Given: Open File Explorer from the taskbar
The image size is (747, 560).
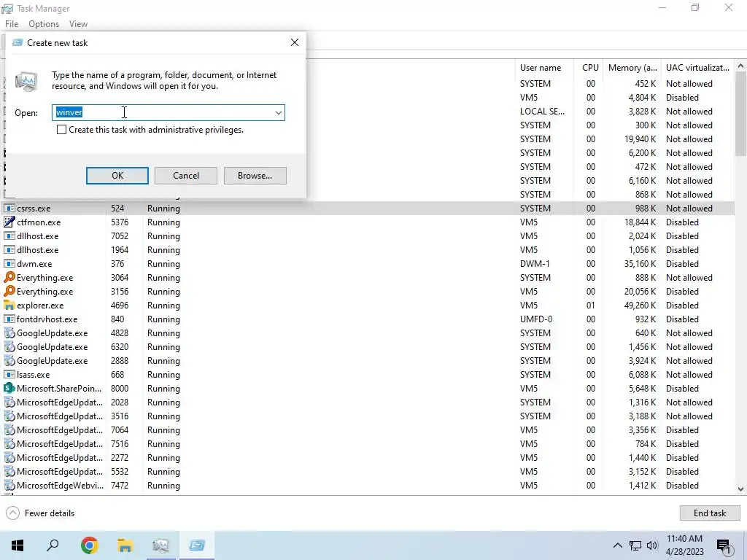Looking at the screenshot, I should pos(125,545).
